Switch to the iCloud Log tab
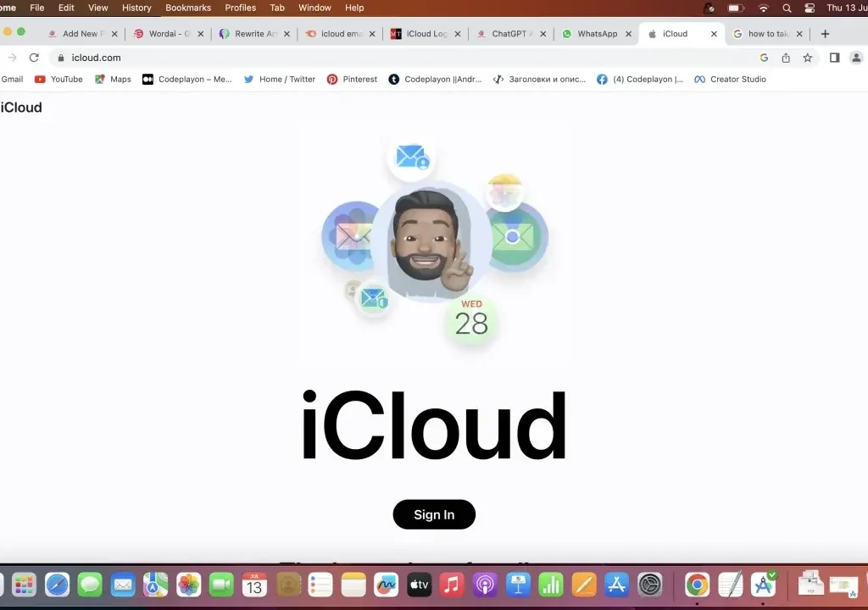Screen dimensions: 868x610 point(426,34)
